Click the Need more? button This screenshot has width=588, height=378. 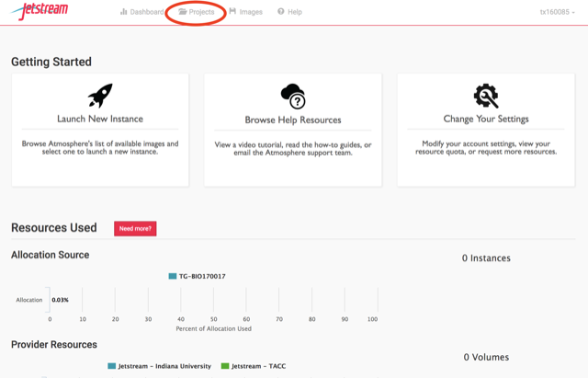135,229
